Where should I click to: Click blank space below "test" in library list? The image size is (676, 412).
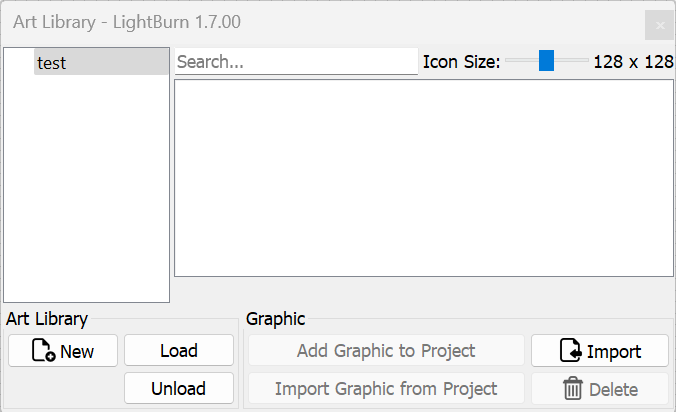tap(87, 190)
